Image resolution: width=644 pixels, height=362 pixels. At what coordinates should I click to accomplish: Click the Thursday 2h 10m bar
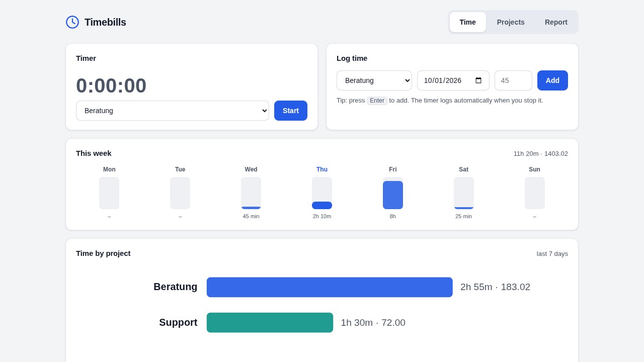pos(322,205)
